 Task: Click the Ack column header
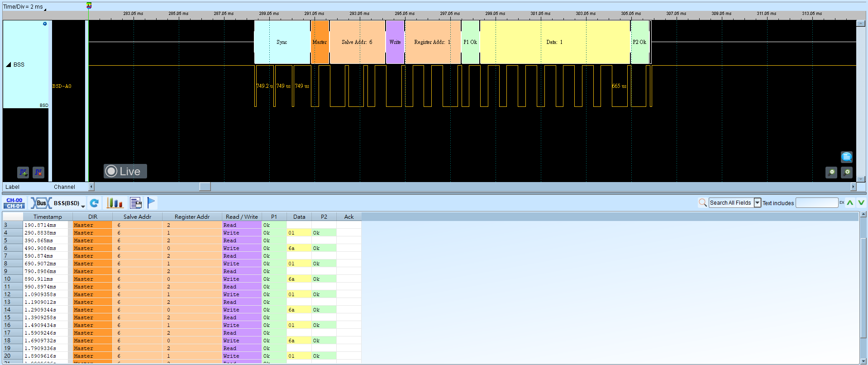[349, 216]
